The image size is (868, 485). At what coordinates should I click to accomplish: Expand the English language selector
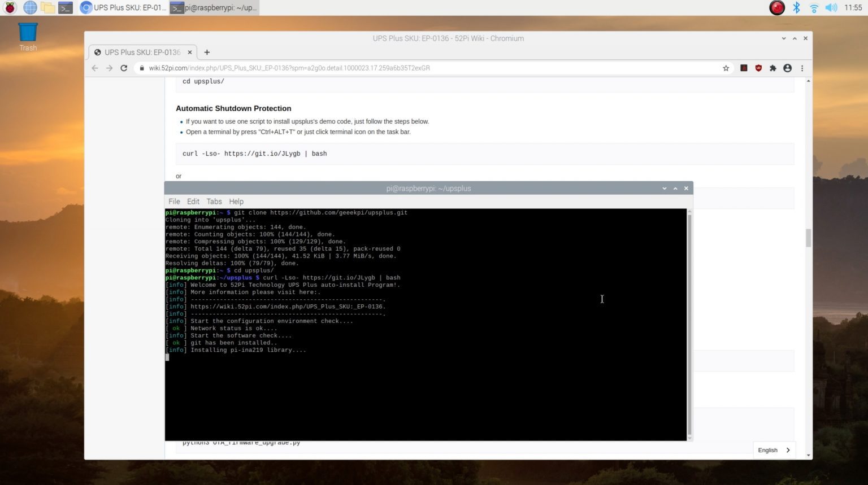pos(773,450)
